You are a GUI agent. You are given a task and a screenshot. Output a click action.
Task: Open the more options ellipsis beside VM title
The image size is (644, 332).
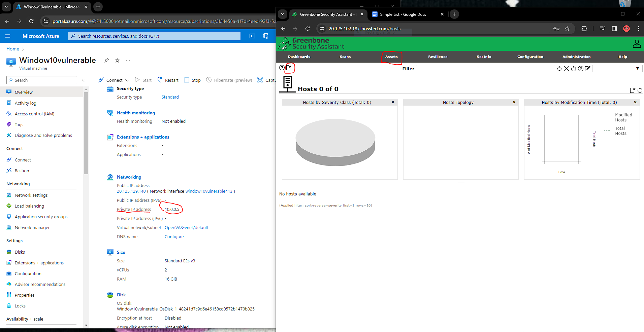coord(128,60)
